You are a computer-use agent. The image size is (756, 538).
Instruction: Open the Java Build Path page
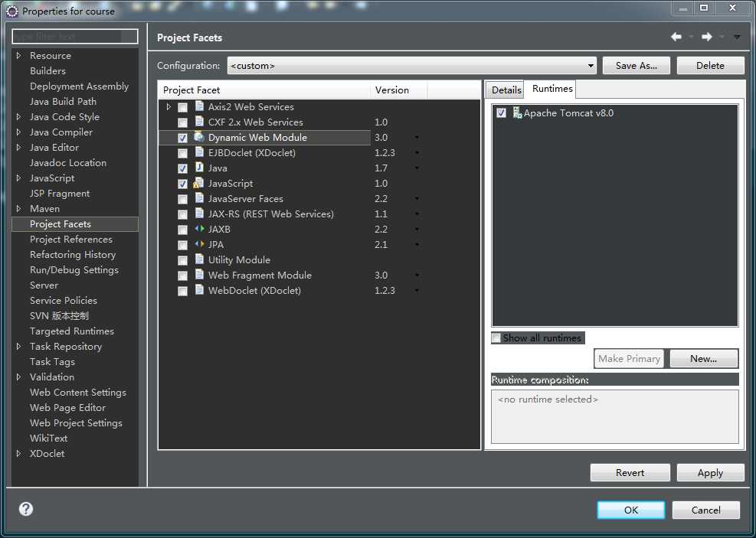coord(63,101)
